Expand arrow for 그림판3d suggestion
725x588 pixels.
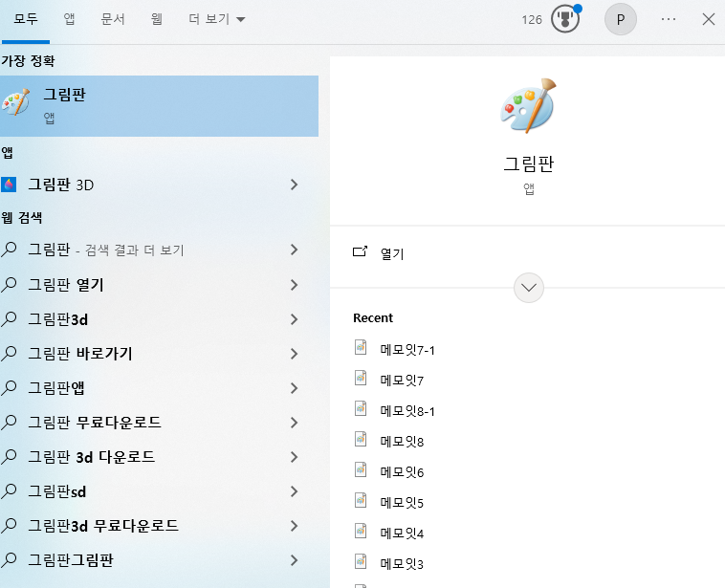pos(294,319)
